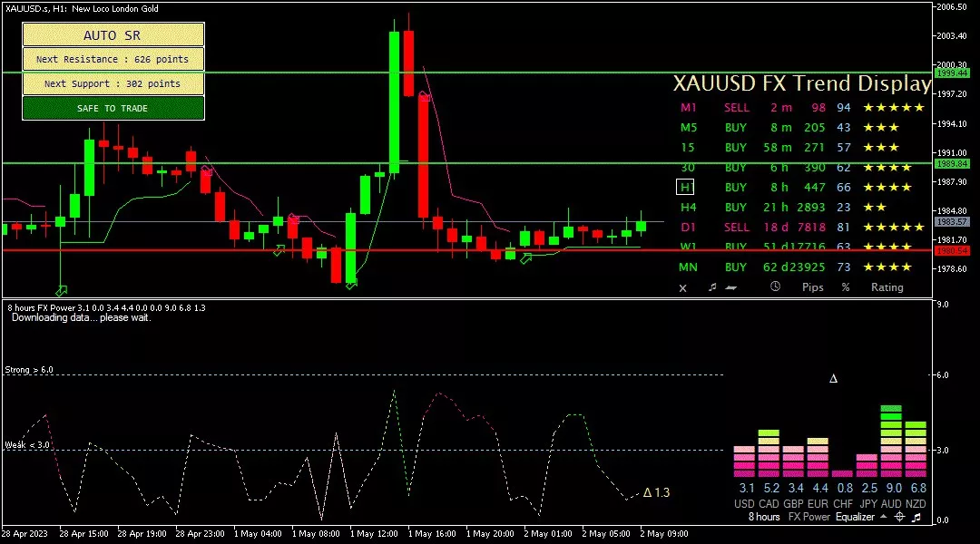Click the green 1989.84 price tag
Viewport: 980px width, 544px height.
[x=951, y=163]
